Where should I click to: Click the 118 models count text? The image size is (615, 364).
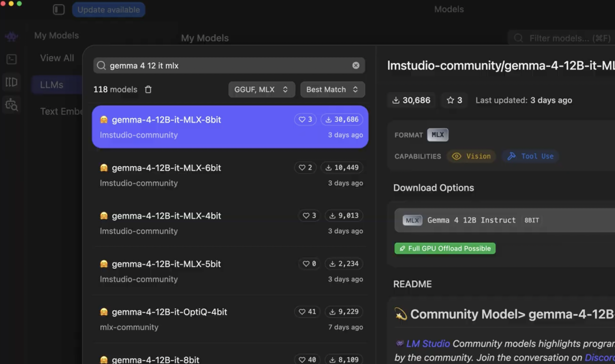115,90
